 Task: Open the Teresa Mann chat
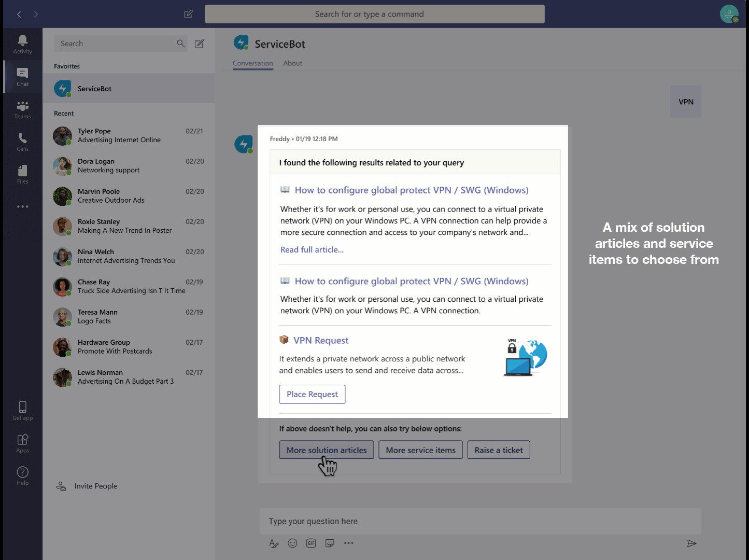(x=129, y=317)
